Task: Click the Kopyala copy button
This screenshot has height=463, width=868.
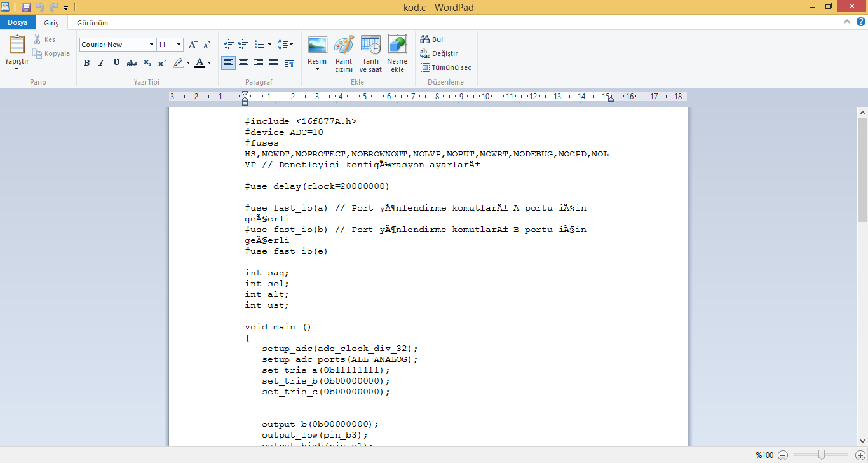Action: [52, 53]
